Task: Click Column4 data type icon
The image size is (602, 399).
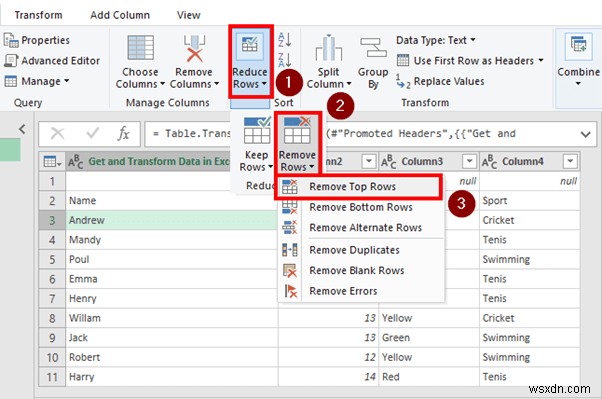Action: click(490, 162)
